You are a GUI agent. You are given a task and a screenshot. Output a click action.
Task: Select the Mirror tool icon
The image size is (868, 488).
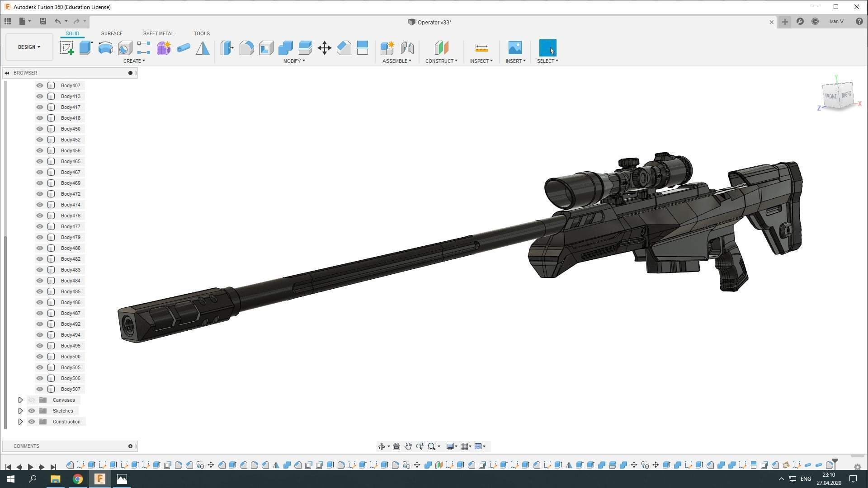pos(203,48)
